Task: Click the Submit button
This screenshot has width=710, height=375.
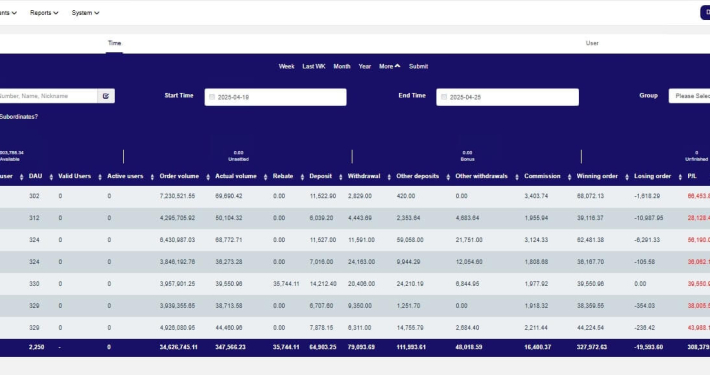Action: (418, 66)
